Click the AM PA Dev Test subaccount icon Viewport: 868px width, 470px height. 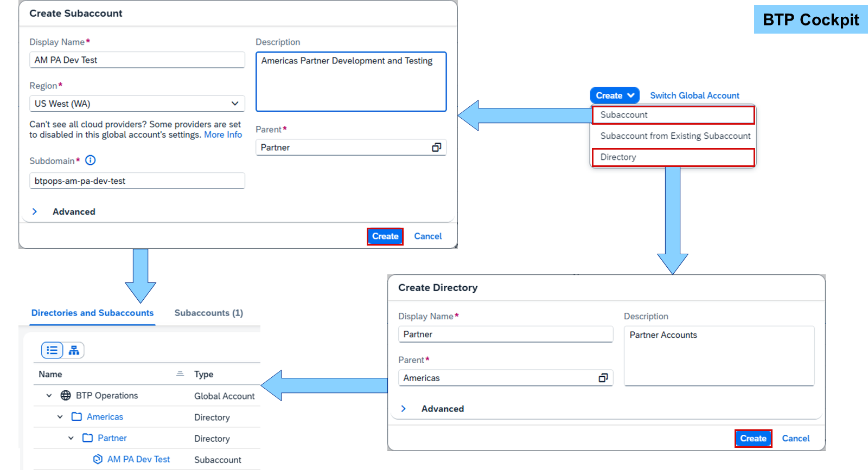tap(98, 459)
